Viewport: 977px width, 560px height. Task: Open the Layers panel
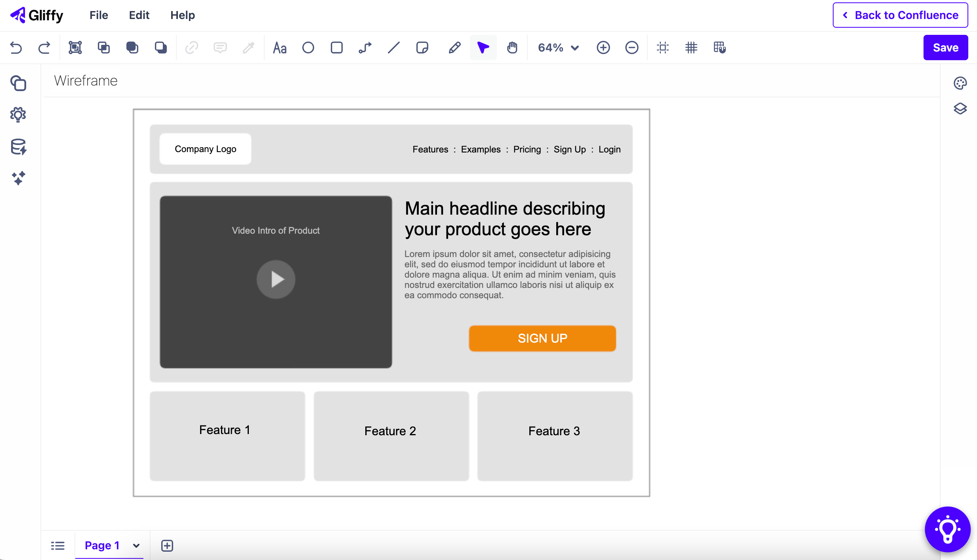pos(960,109)
